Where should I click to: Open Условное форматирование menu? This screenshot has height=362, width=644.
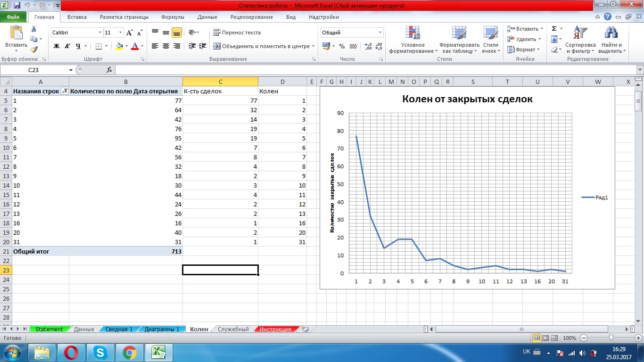click(413, 40)
